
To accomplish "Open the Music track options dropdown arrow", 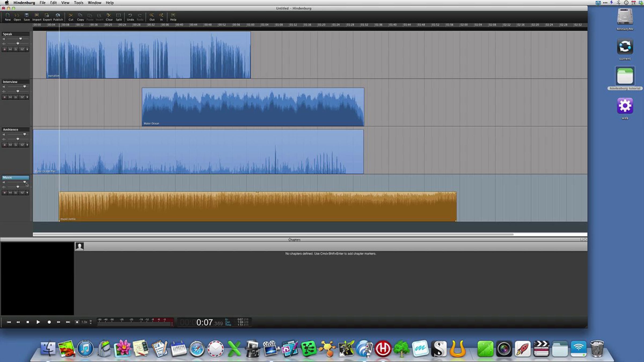I will (x=27, y=193).
